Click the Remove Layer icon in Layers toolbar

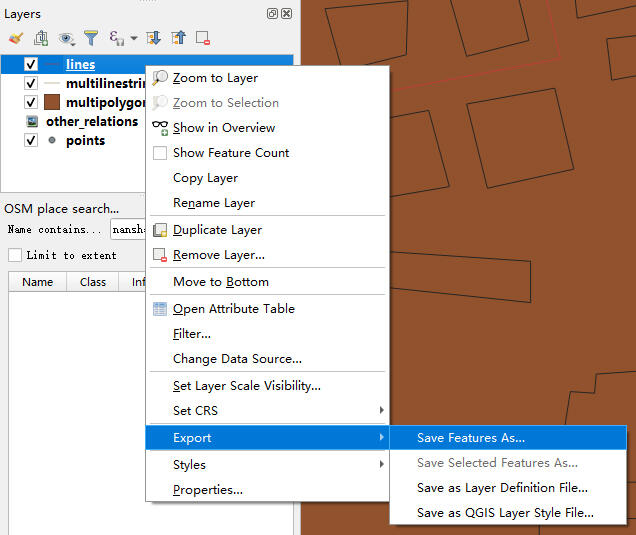click(x=203, y=38)
